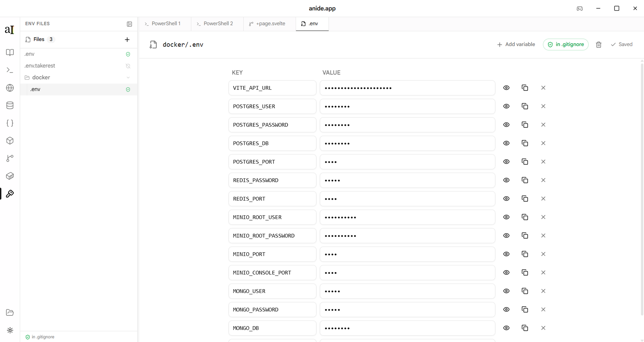The height and width of the screenshot is (342, 644).
Task: Edit the POSTGRES_DB key field
Action: 272,143
